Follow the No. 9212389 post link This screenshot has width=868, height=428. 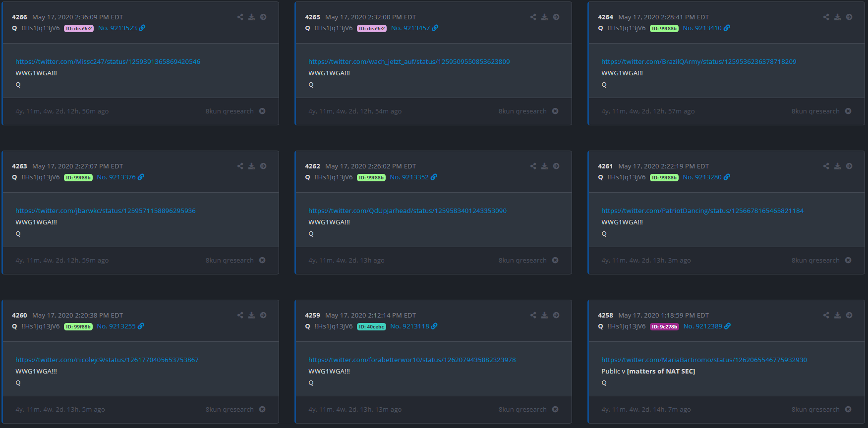(x=707, y=326)
